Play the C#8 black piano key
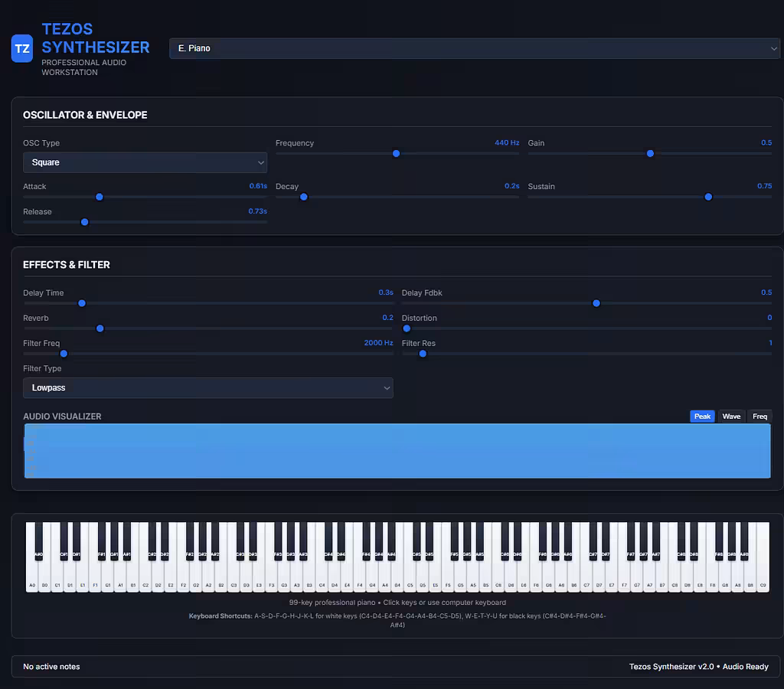The width and height of the screenshot is (784, 689). click(x=681, y=540)
